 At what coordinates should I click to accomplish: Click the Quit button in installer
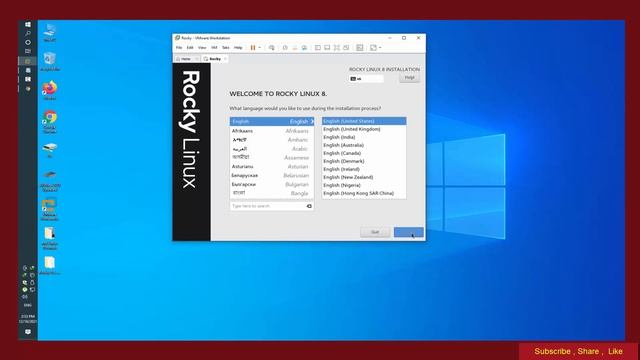point(375,232)
